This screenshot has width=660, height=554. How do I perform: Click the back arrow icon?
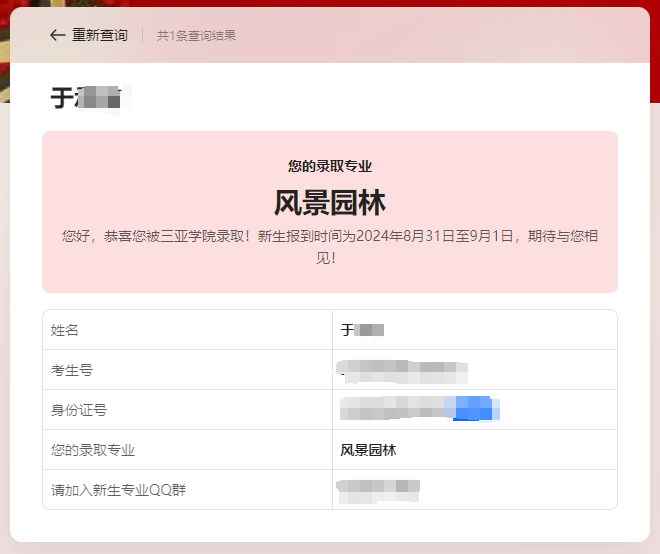57,35
